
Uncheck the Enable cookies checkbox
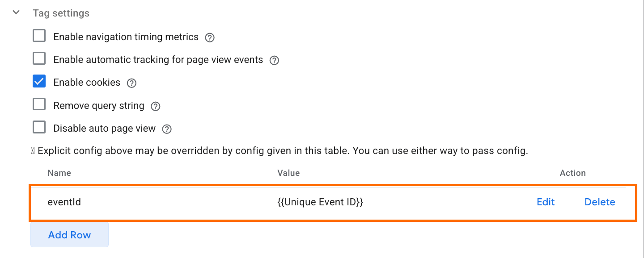coord(39,81)
